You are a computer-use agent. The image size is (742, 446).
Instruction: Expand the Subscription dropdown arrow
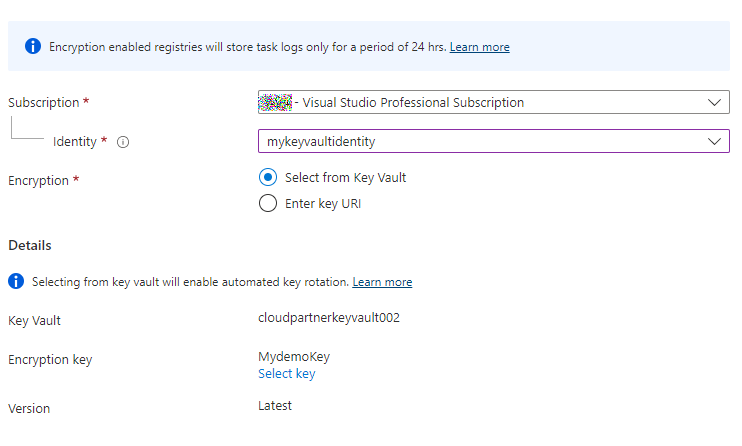(x=713, y=102)
